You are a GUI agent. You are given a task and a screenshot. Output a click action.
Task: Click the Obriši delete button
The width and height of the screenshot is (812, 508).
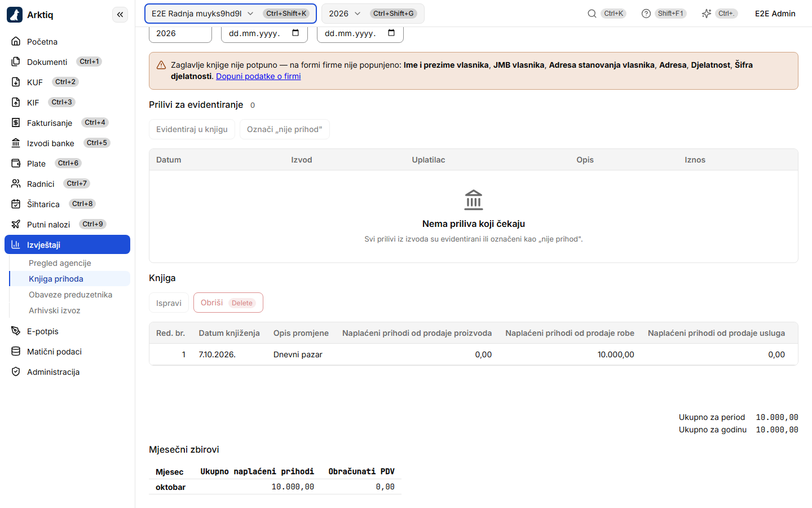click(228, 303)
